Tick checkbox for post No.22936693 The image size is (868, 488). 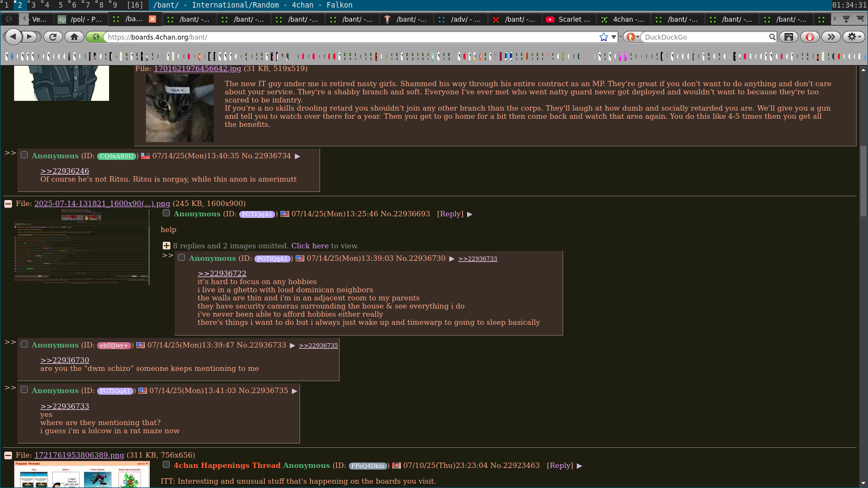167,213
